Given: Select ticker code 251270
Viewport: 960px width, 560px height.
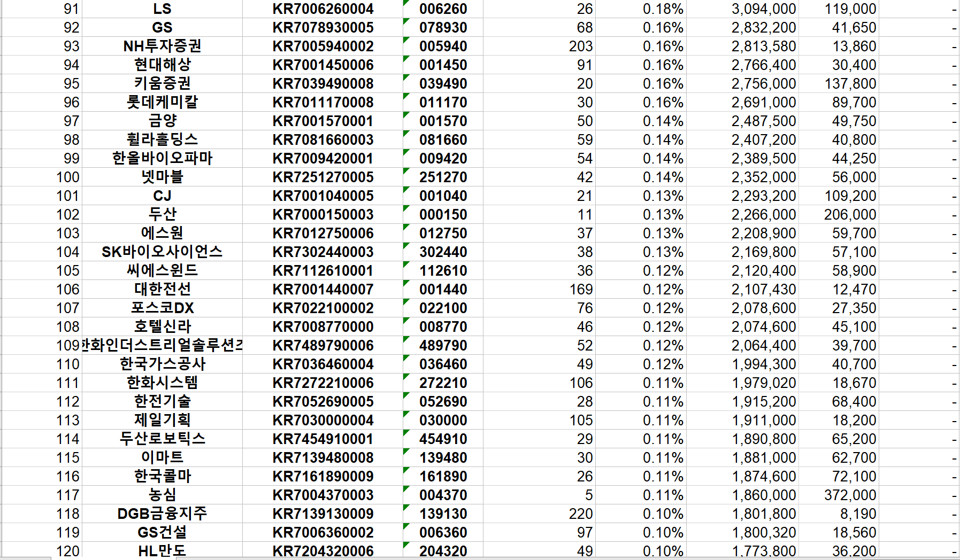Looking at the screenshot, I should click(x=443, y=177).
